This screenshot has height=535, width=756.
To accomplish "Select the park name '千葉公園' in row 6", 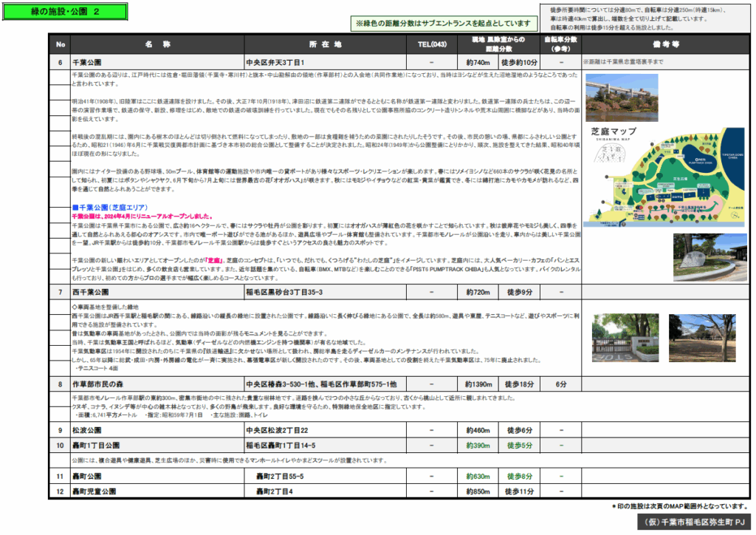I will (x=87, y=63).
